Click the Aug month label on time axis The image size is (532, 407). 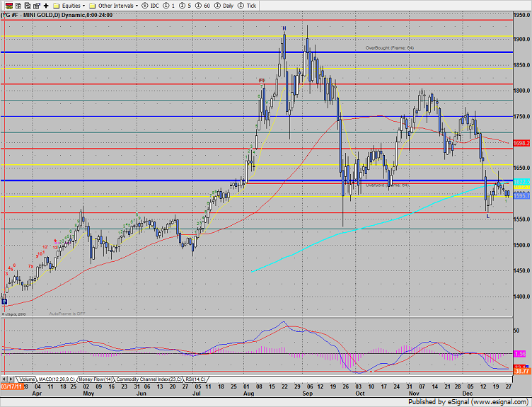[x=249, y=394]
